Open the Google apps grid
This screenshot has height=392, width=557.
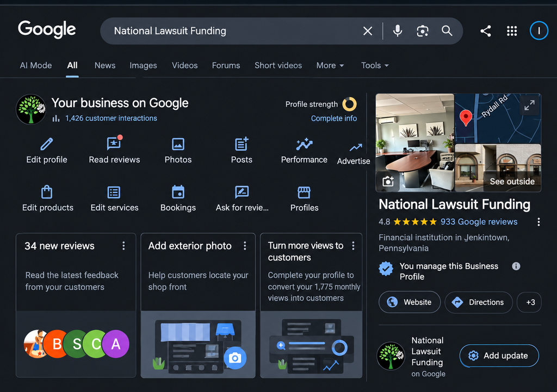point(512,31)
